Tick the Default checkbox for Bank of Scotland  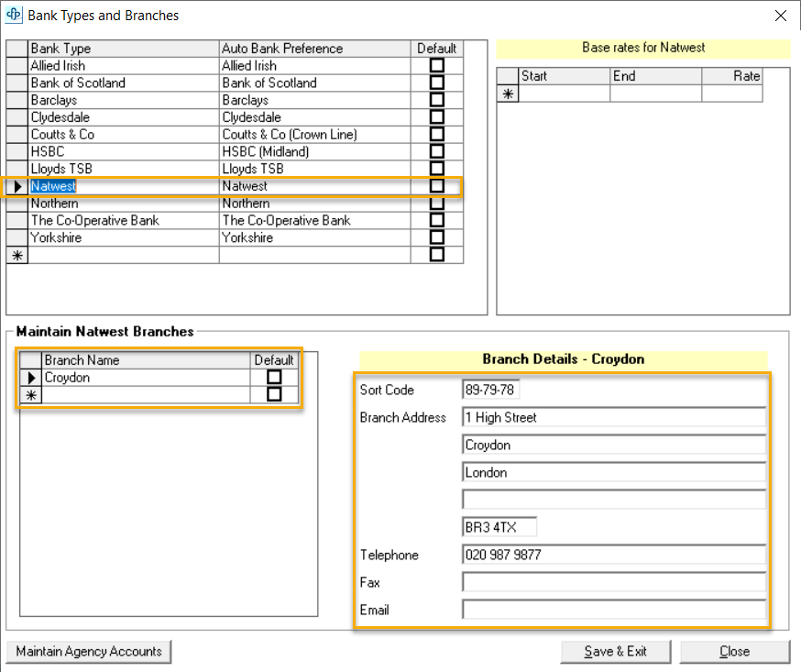437,83
